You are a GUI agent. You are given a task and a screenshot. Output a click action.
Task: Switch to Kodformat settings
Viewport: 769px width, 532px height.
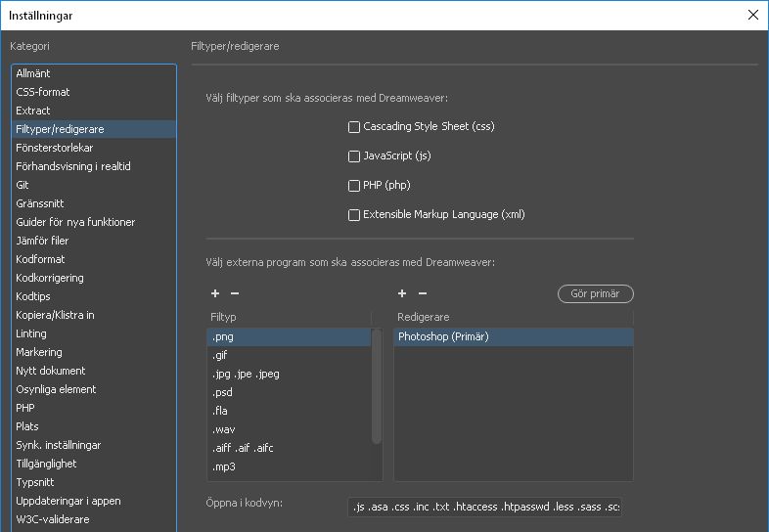point(40,259)
